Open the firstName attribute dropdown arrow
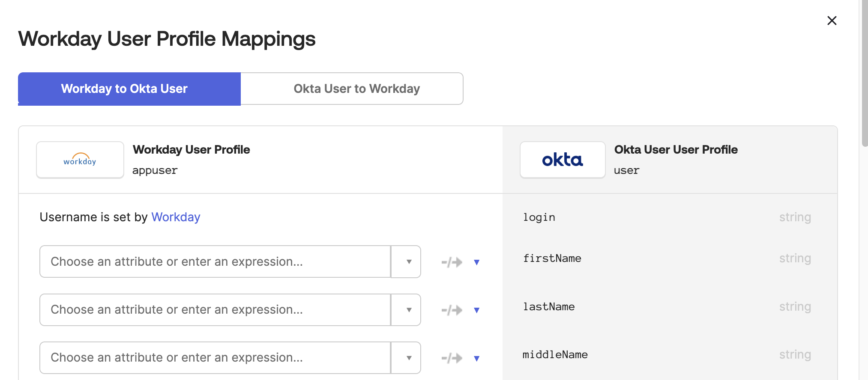Screen dimensions: 868x380 (406, 261)
